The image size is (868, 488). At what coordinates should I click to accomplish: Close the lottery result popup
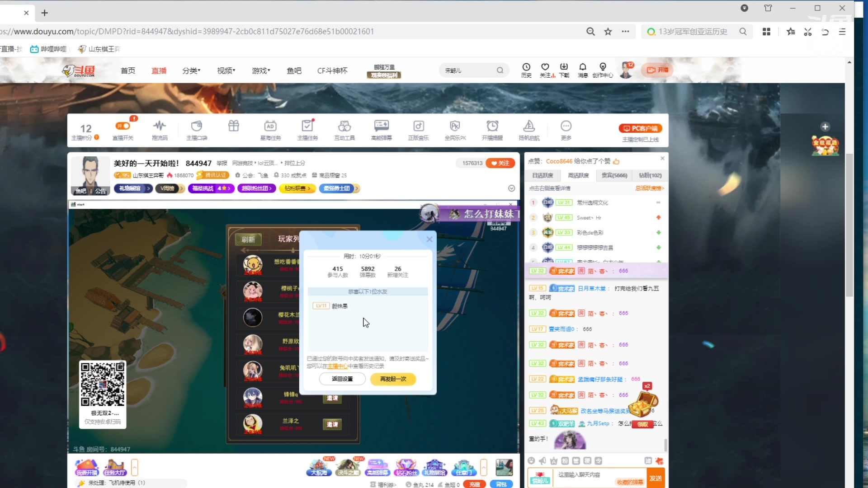pos(429,239)
